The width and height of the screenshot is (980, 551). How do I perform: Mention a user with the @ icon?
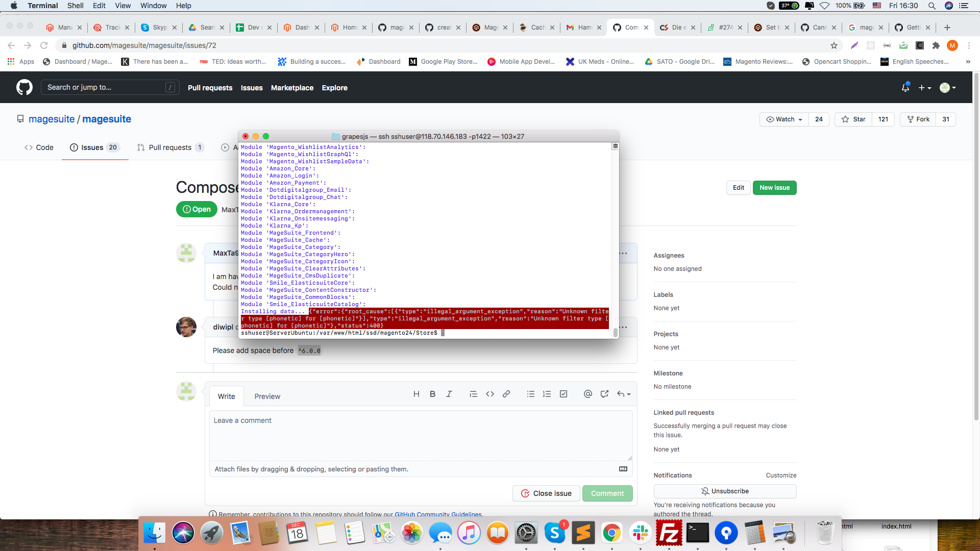pyautogui.click(x=587, y=394)
